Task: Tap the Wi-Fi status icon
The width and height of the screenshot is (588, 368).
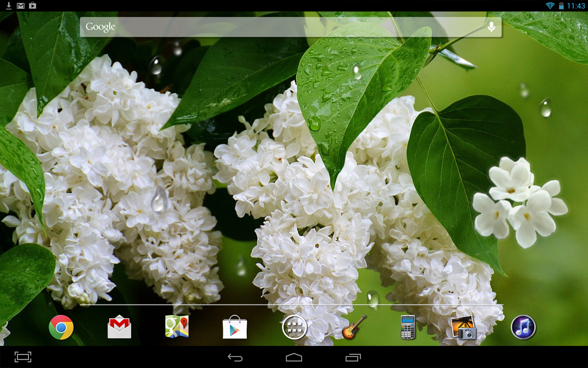Action: (550, 6)
